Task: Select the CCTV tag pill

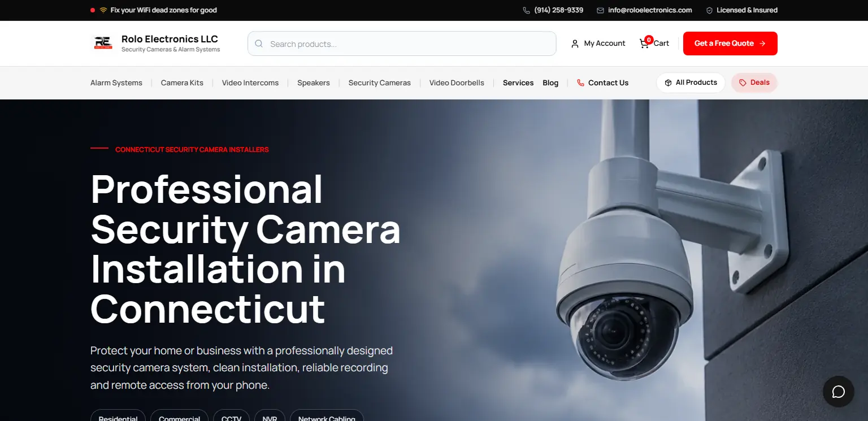Action: tap(231, 417)
